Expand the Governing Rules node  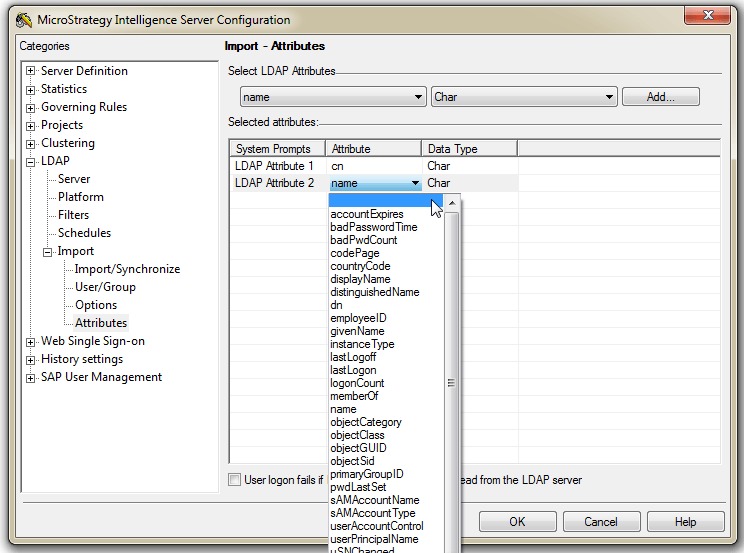point(30,107)
